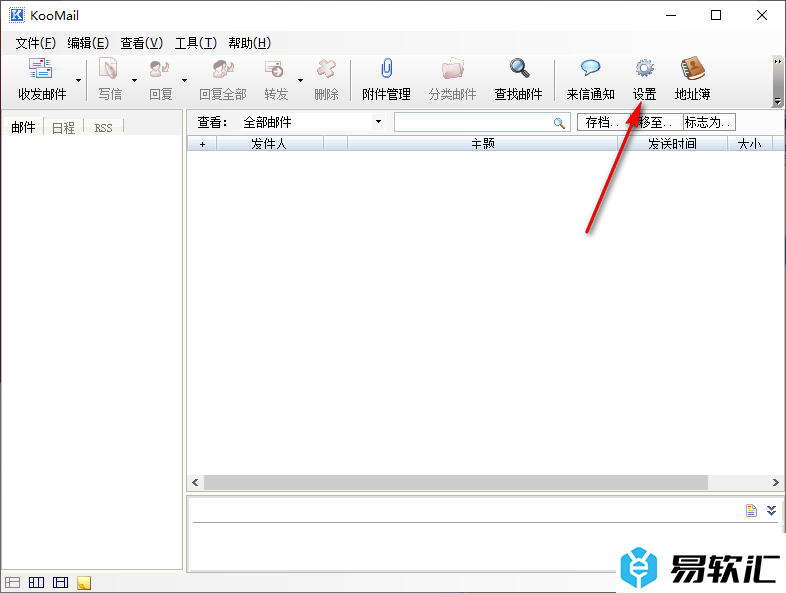Click the 转发 forward icon

275,69
